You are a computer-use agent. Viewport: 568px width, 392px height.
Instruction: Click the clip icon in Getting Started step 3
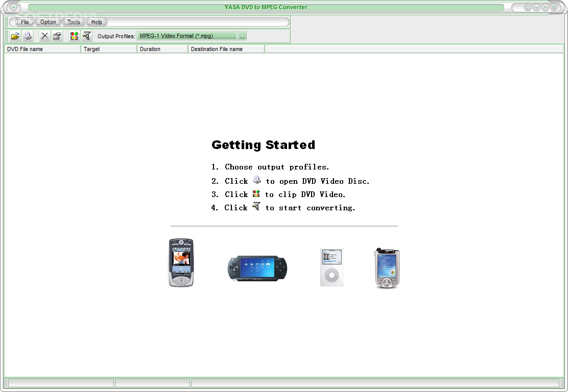pyautogui.click(x=256, y=193)
